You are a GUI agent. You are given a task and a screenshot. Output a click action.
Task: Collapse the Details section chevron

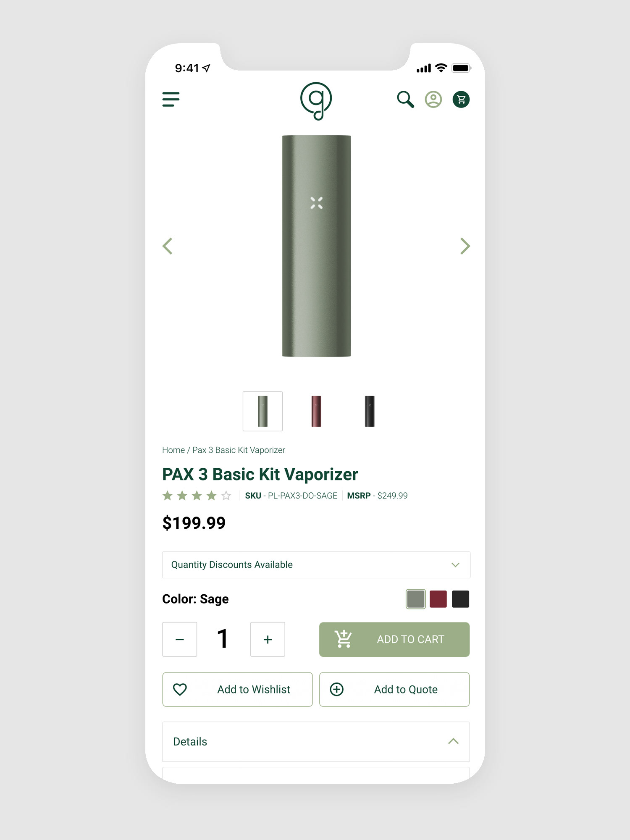[453, 741]
